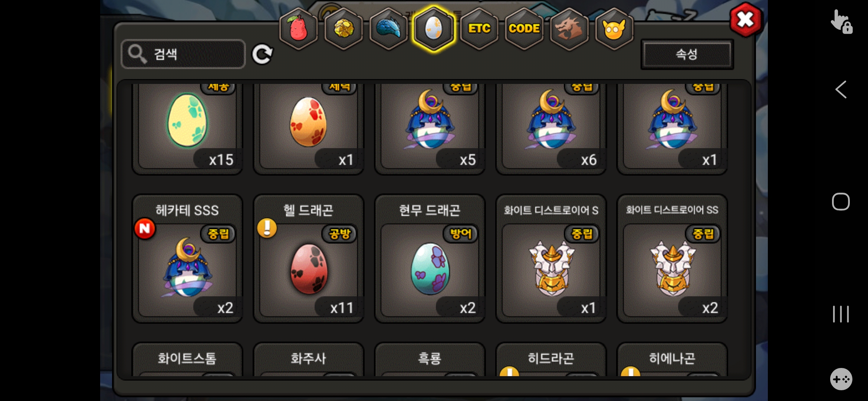
Task: Open the CODE category tab
Action: 524,29
